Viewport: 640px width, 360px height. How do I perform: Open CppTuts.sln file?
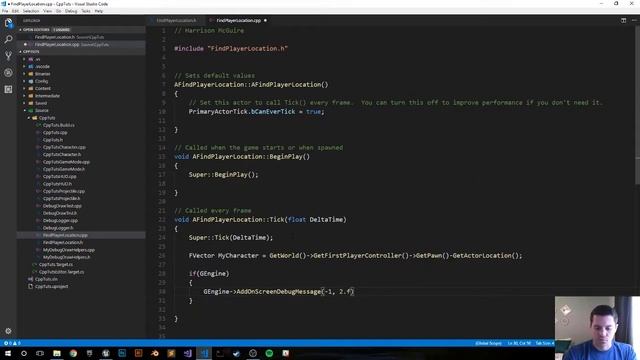point(46,280)
